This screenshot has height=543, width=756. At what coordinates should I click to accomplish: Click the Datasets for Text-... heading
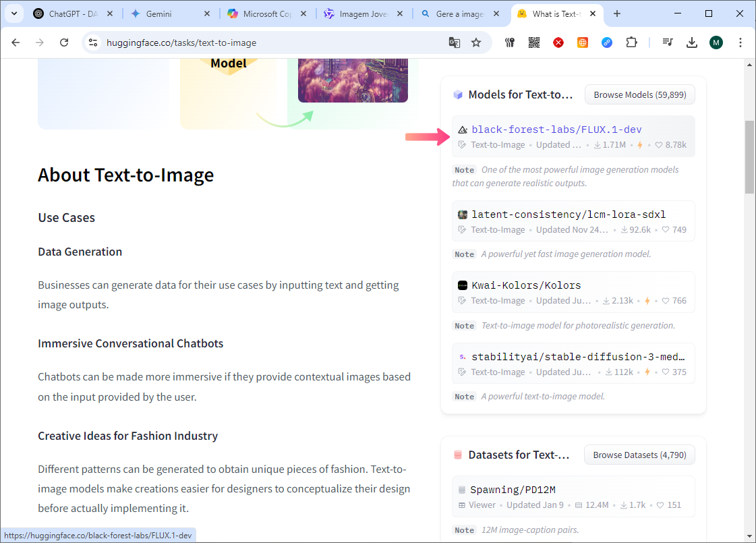[x=519, y=455]
